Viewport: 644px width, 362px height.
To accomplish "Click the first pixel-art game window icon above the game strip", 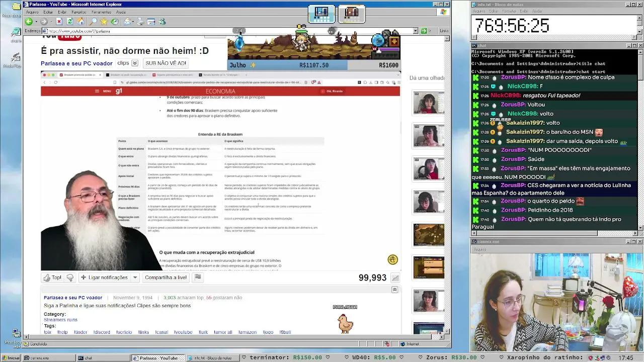I will click(x=321, y=14).
